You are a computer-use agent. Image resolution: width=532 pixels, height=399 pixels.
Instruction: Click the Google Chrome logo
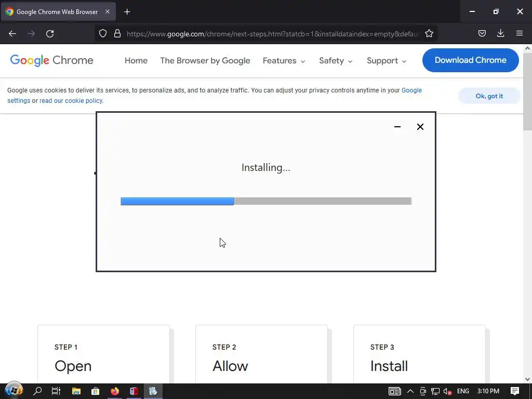pos(51,60)
